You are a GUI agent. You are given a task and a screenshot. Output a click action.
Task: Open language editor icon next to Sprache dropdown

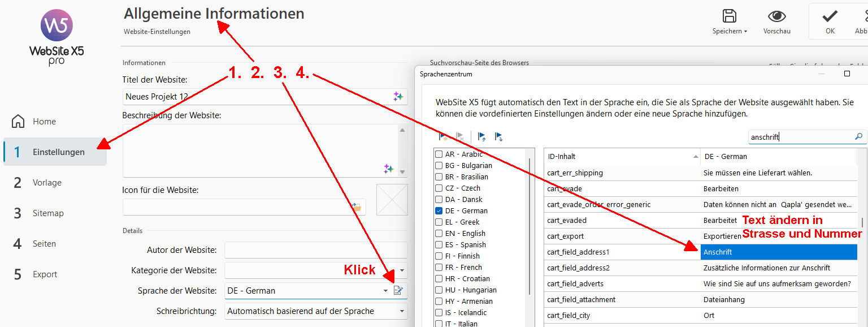[398, 291]
